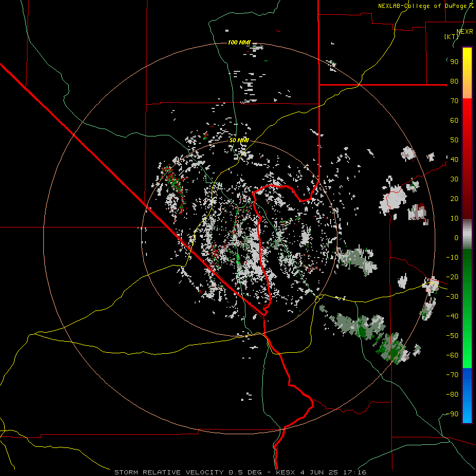
Task: Select the -30 value on velocity scale
Action: 452,297
